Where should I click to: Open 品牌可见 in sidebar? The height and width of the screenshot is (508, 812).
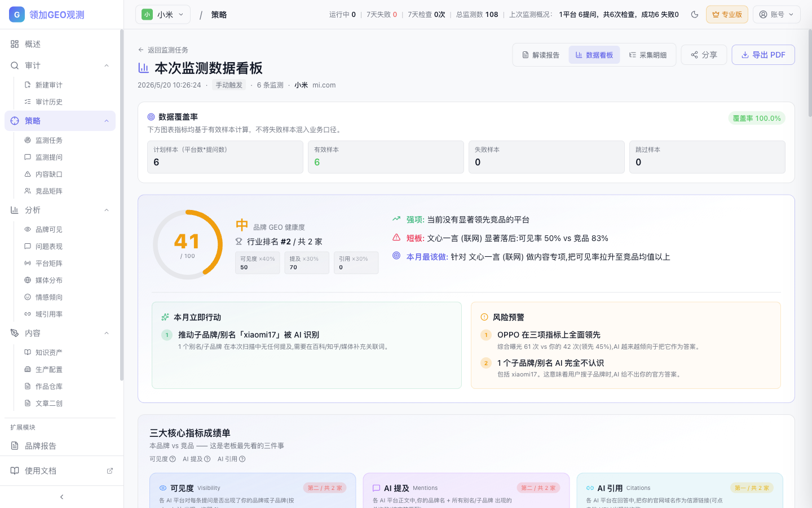[48, 230]
